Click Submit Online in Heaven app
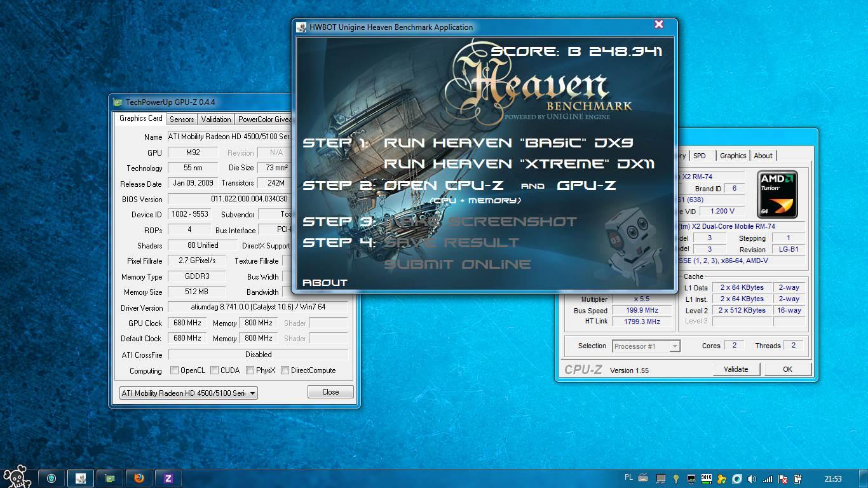Screen dimensions: 868x488 coord(458,264)
